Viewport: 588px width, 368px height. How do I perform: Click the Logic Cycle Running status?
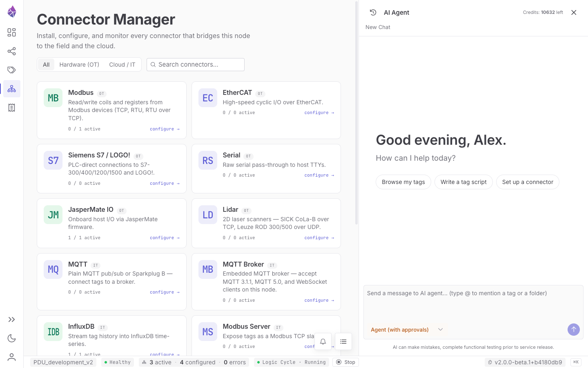[292, 362]
